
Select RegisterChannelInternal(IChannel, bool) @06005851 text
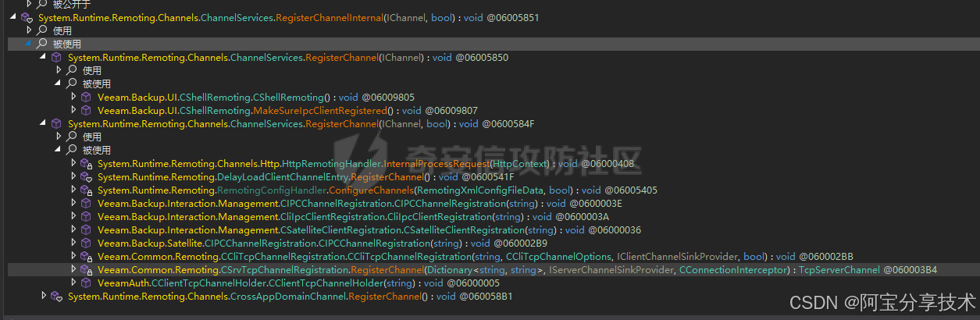tap(288, 17)
